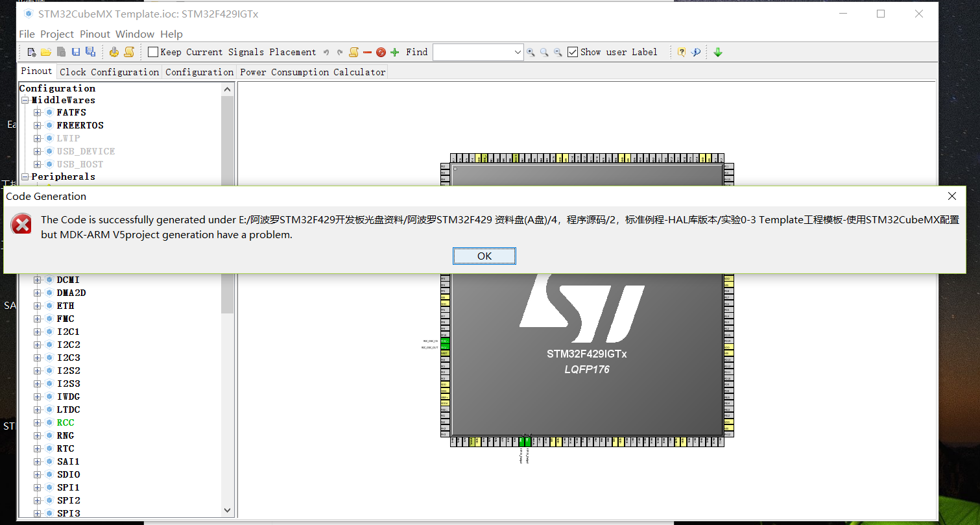The image size is (980, 525).
Task: Select the IWDG item in the tree
Action: tap(68, 397)
